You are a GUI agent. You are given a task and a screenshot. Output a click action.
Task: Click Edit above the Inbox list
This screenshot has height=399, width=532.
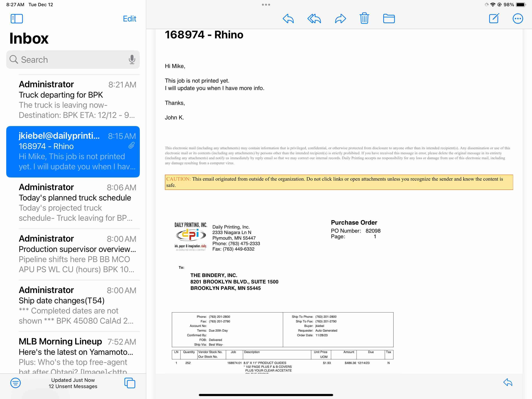[129, 19]
